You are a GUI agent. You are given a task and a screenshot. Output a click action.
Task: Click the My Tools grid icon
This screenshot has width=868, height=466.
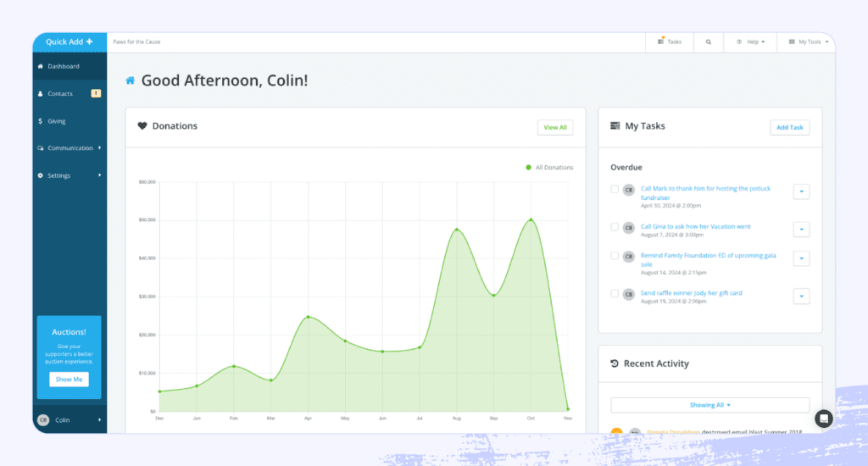792,42
